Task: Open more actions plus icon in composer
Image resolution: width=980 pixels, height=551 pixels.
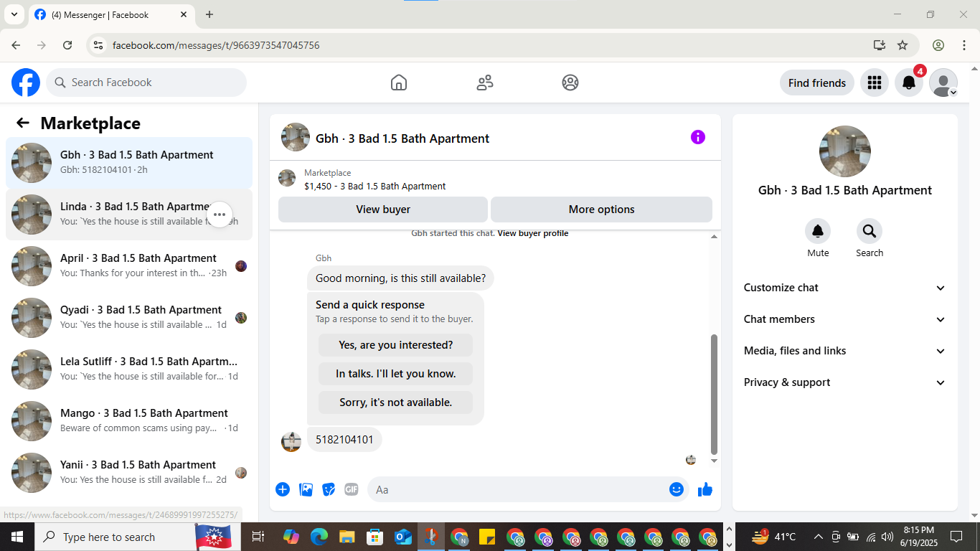Action: (283, 489)
